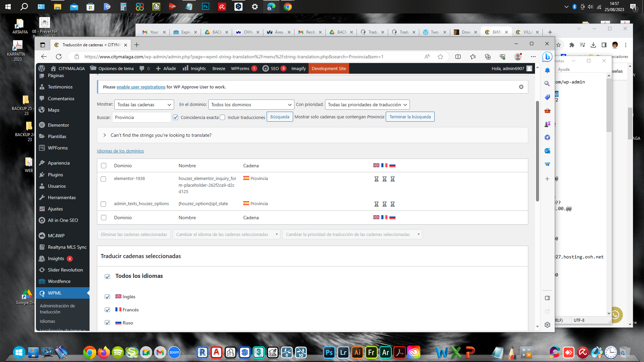Click Terminar la búsqueda button
The height and width of the screenshot is (362, 644).
pyautogui.click(x=410, y=117)
